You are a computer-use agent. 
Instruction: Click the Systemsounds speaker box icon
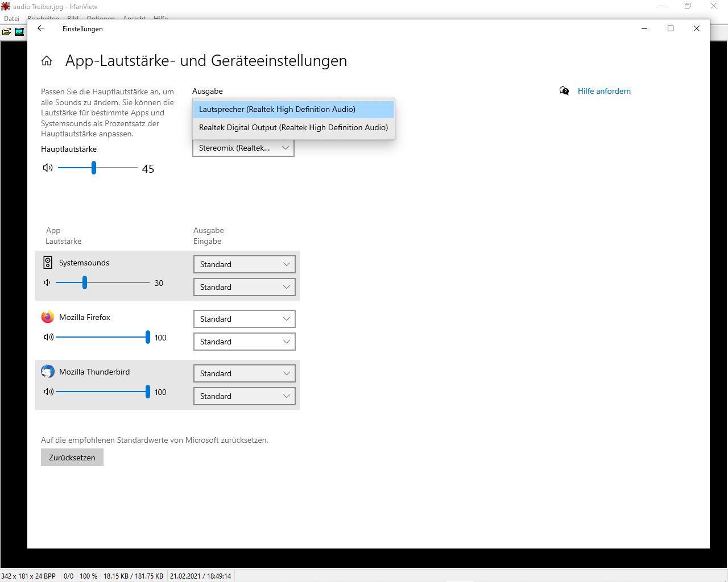coord(48,263)
